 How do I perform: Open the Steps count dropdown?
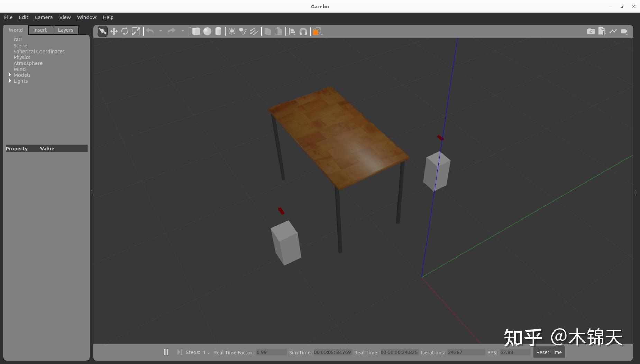(208, 353)
